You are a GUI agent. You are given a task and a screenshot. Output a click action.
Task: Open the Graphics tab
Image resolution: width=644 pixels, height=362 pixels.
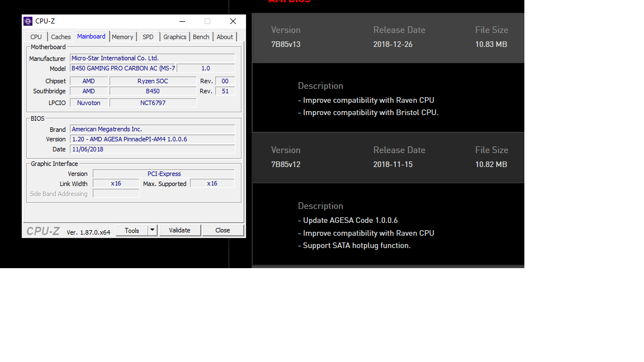click(x=174, y=37)
